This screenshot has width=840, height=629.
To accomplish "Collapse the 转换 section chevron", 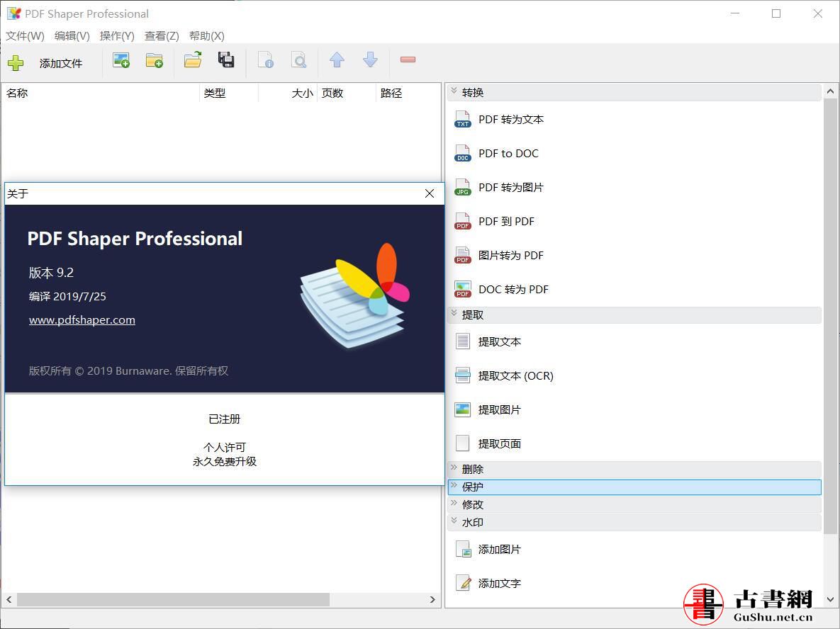I will point(454,91).
